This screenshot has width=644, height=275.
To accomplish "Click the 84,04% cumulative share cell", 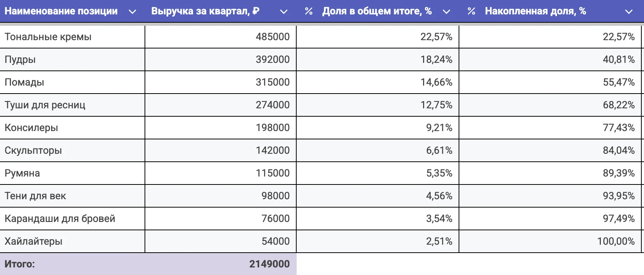I will (x=618, y=150).
